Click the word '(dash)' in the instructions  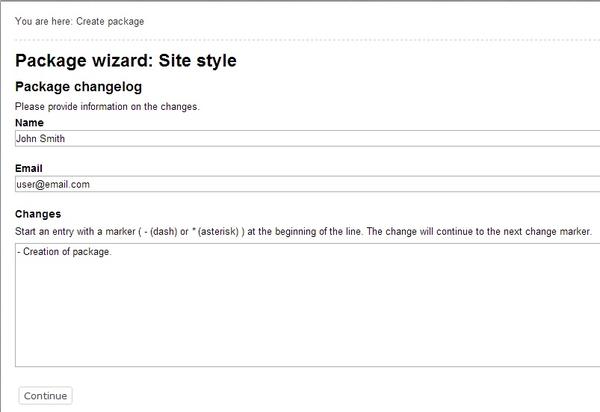coord(164,231)
